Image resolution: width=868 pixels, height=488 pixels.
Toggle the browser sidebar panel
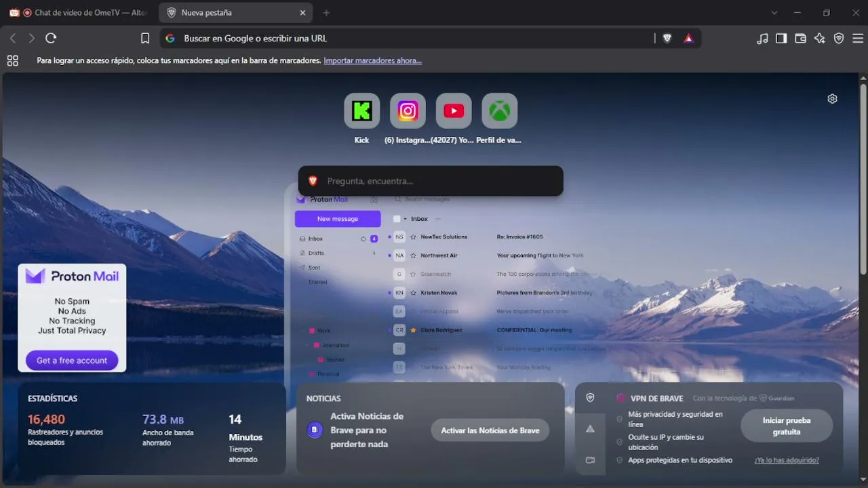pos(781,39)
